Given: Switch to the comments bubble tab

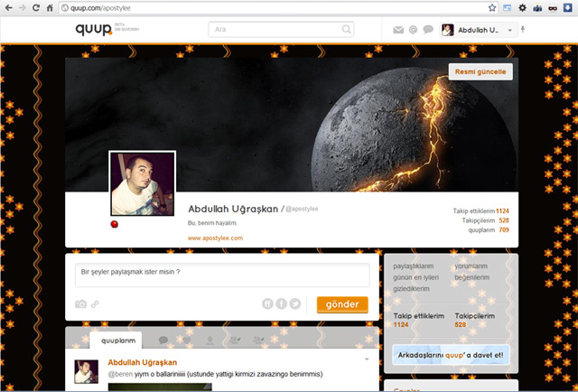Looking at the screenshot, I should pyautogui.click(x=163, y=341).
